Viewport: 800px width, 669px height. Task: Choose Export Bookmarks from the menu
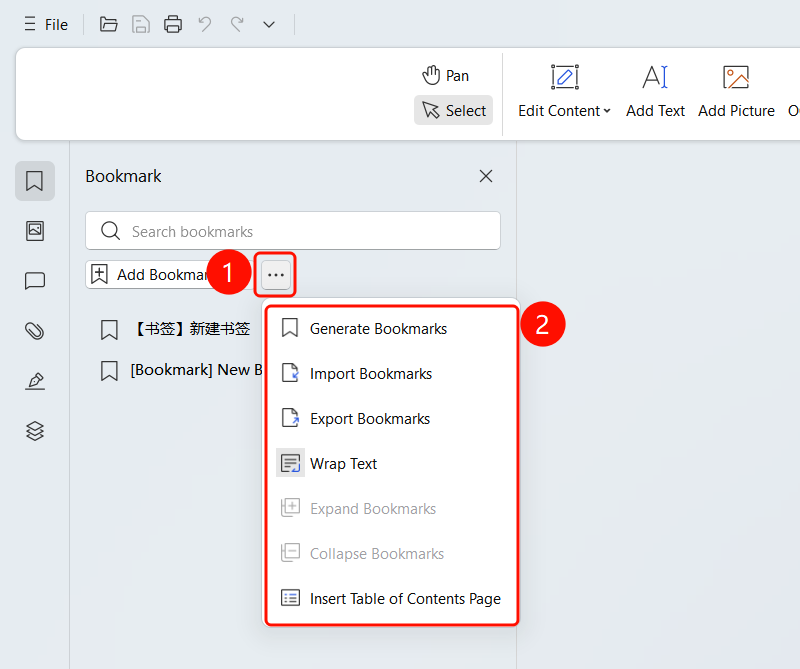[x=391, y=418]
